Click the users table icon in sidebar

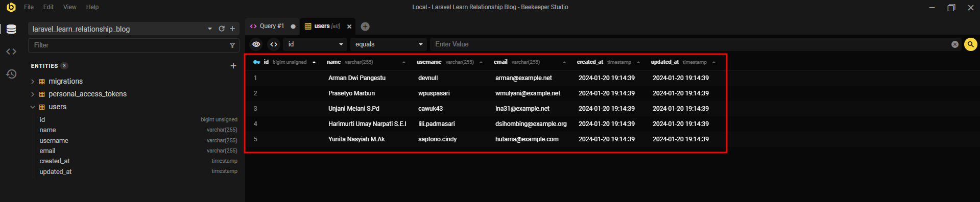[42, 107]
